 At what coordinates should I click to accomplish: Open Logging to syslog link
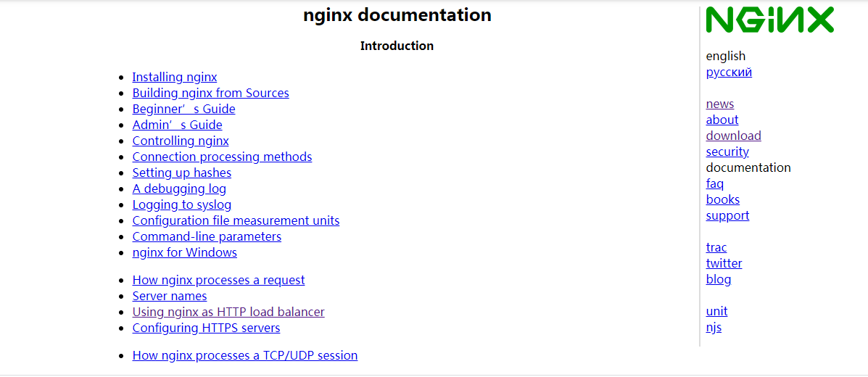181,205
